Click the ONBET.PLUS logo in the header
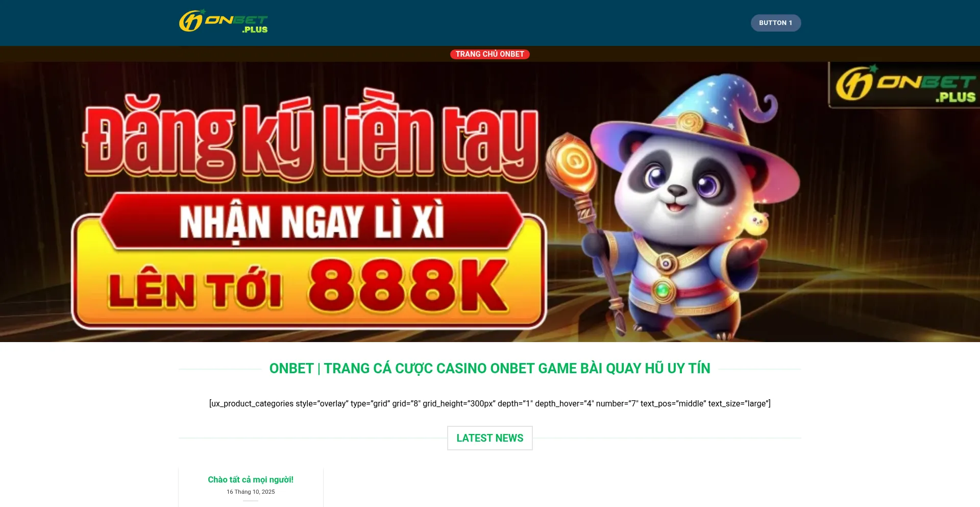 click(x=224, y=22)
